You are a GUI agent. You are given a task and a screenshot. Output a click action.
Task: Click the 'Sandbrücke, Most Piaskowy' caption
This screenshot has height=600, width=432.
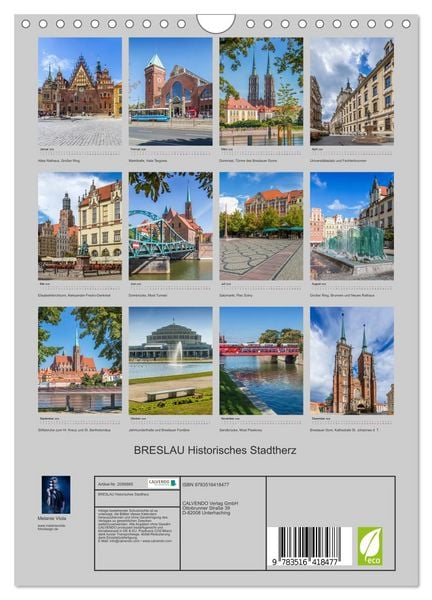tap(241, 430)
